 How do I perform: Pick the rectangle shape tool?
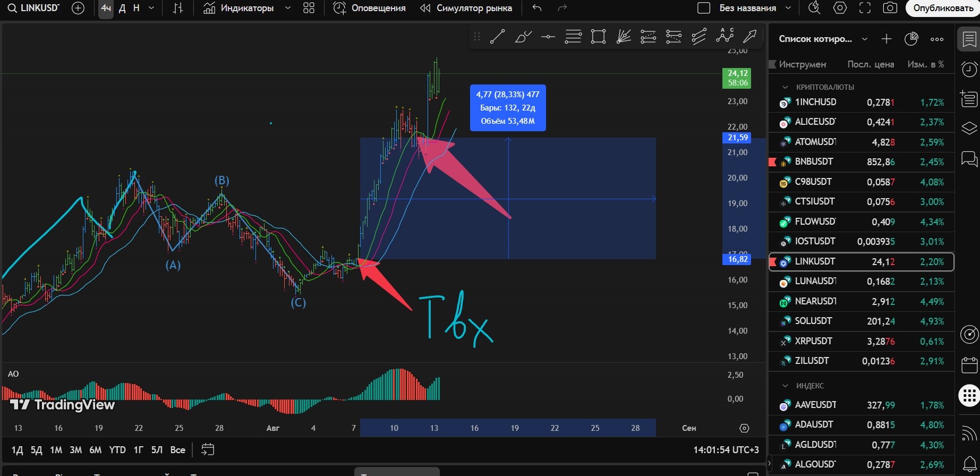point(598,37)
